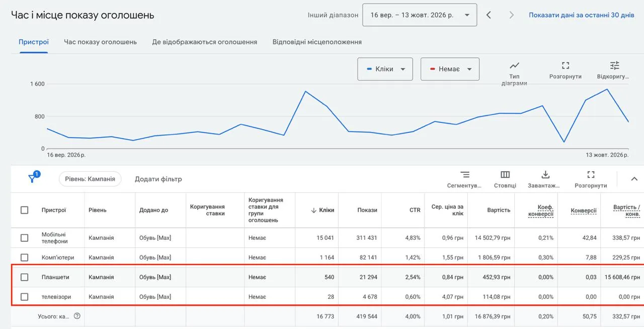Click the Завантажити download icon

(545, 175)
